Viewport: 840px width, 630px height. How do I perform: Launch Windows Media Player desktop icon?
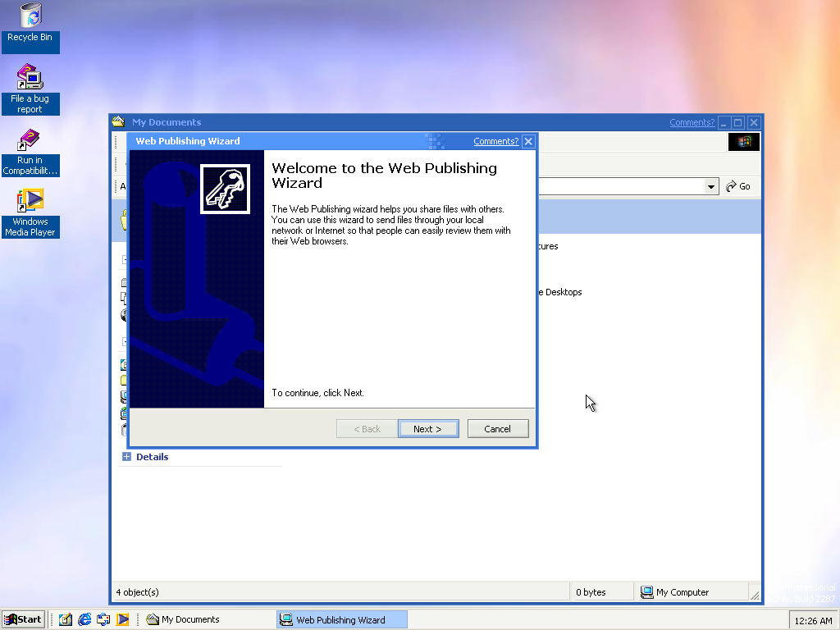pyautogui.click(x=30, y=212)
